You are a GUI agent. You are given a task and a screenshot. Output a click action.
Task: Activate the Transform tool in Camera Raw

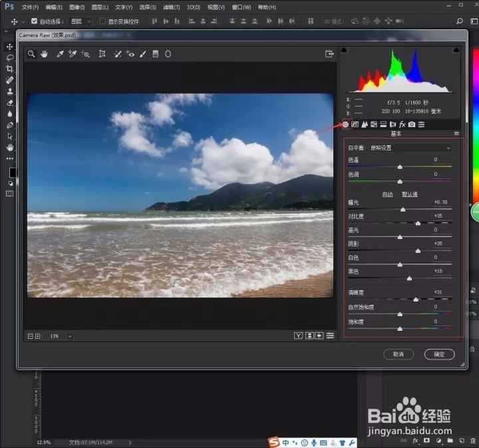(x=102, y=54)
